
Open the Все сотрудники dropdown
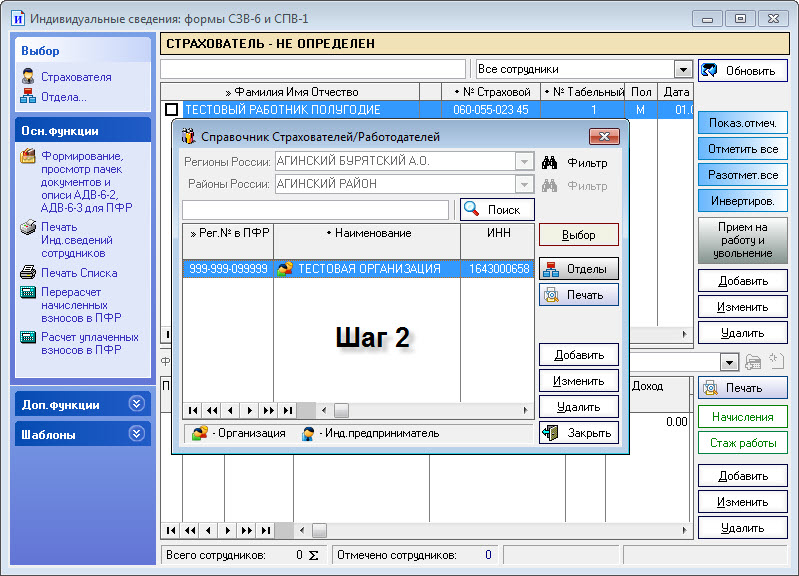[x=683, y=69]
